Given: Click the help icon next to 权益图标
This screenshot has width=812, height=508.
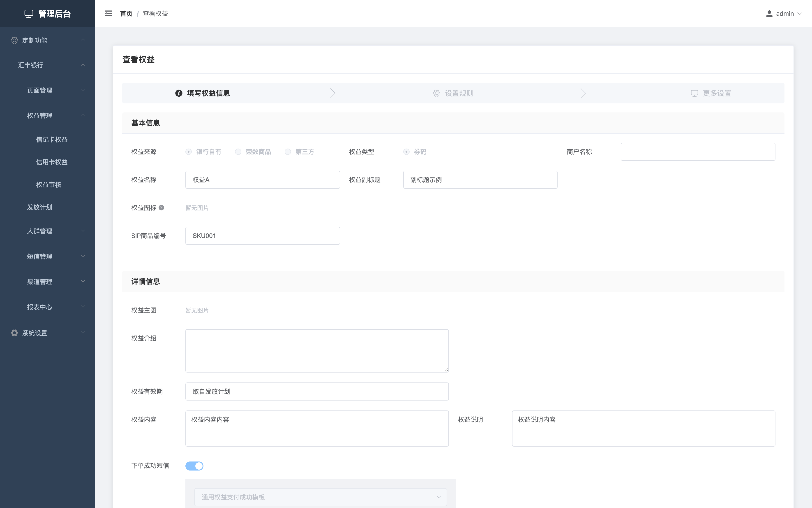Looking at the screenshot, I should point(161,208).
